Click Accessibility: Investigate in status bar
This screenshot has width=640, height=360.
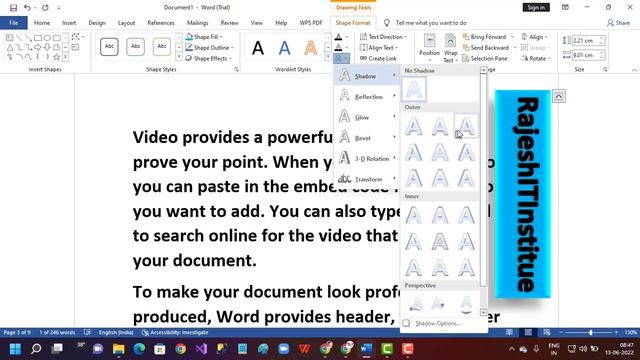click(175, 333)
